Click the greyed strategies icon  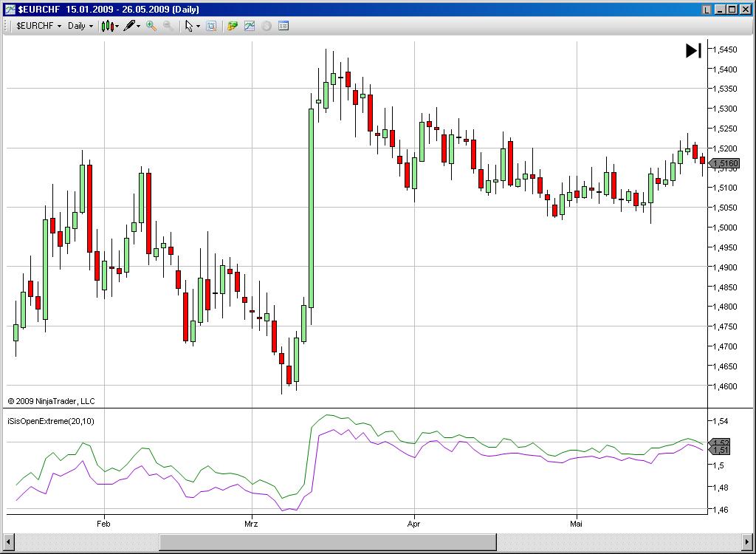point(267,26)
